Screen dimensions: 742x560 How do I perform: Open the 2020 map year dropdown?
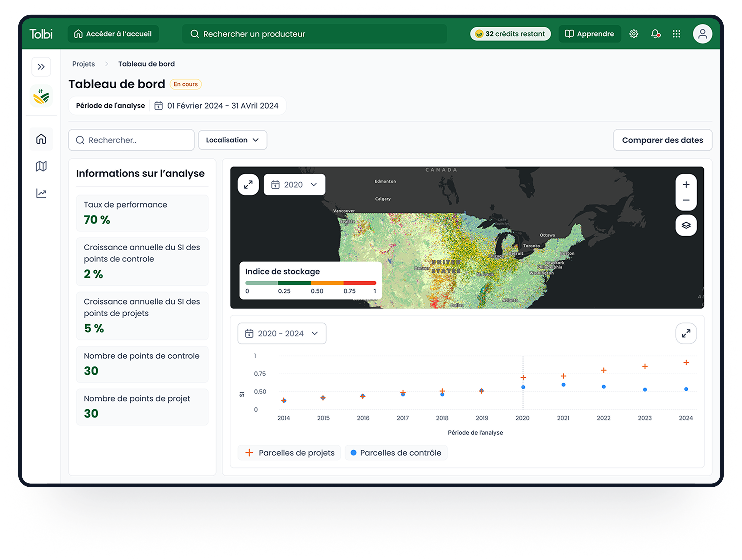tap(294, 185)
